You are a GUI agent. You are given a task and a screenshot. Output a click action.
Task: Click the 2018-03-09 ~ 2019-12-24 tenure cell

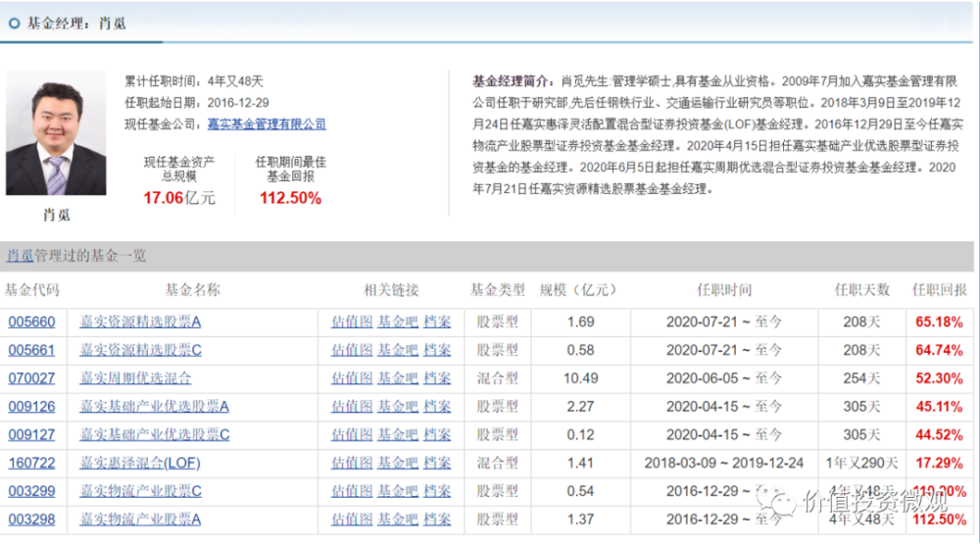724,463
